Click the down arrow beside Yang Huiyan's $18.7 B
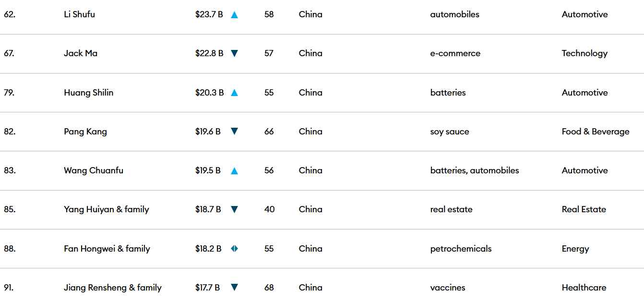This screenshot has height=303, width=644. point(234,209)
